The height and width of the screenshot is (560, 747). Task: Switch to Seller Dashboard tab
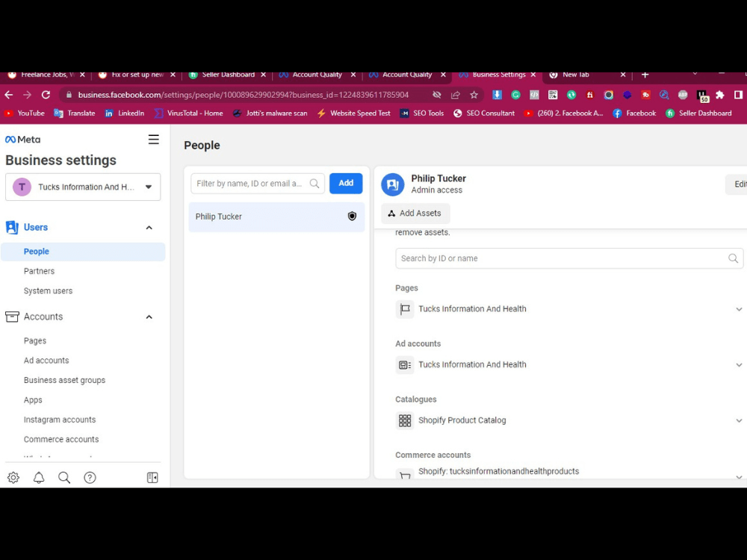point(228,75)
